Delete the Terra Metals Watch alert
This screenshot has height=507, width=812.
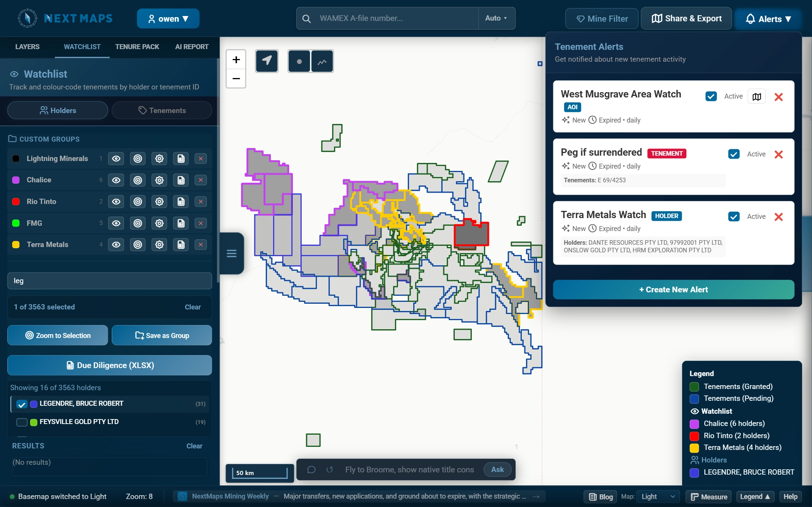point(778,217)
